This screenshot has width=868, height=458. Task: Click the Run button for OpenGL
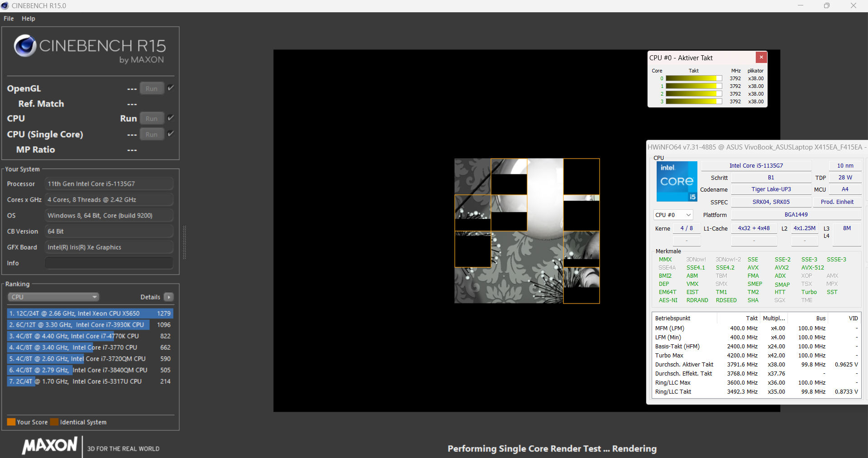pos(152,89)
